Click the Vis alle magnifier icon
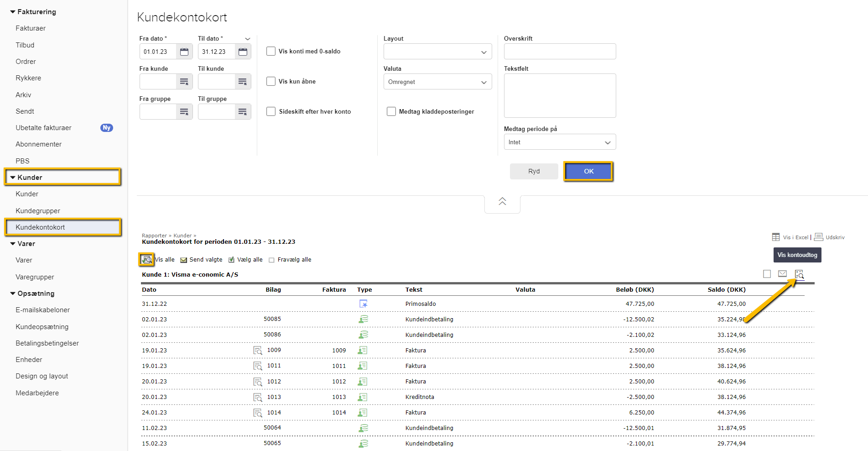The image size is (868, 451). [x=146, y=259]
